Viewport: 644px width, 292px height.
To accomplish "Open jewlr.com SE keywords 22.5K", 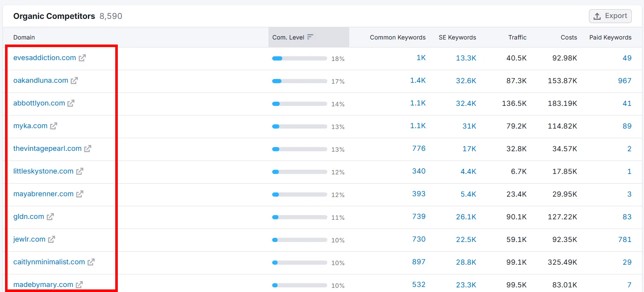I will point(466,239).
